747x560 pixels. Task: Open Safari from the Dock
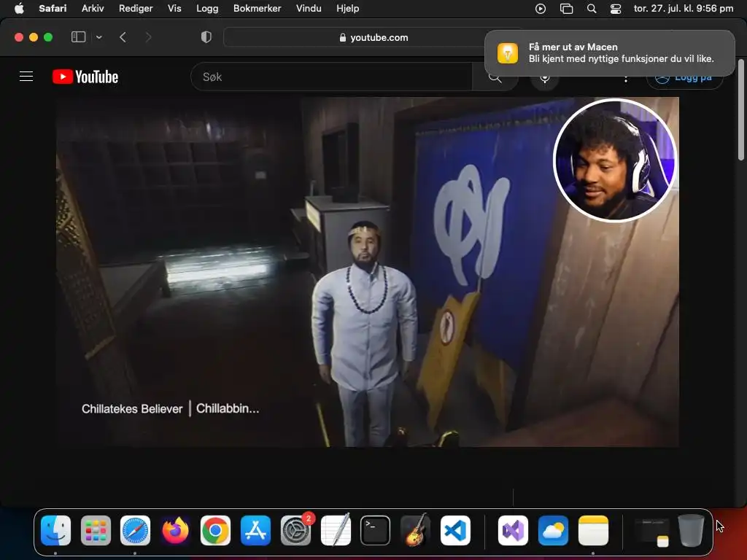coord(135,530)
